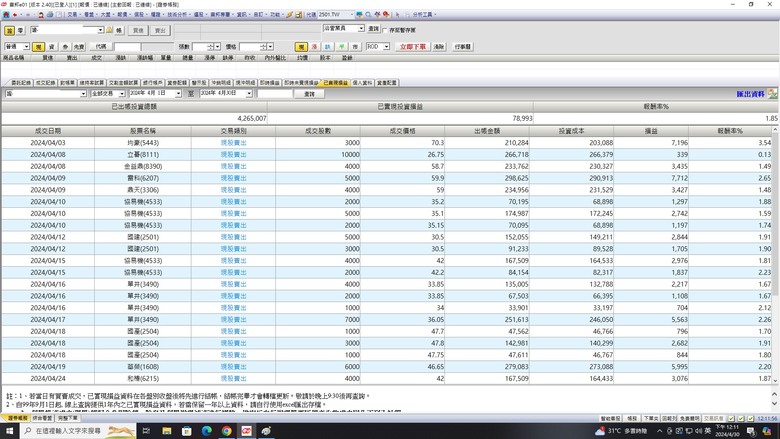Toggle the 存至暫存匣 checkbox
The width and height of the screenshot is (780, 439).
(x=385, y=30)
